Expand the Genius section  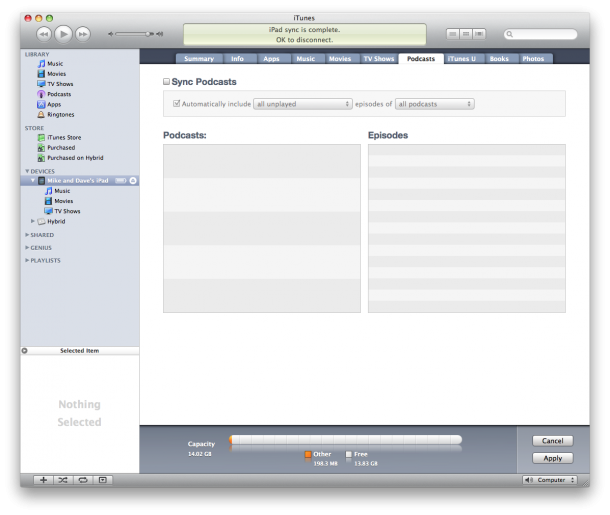click(27, 247)
